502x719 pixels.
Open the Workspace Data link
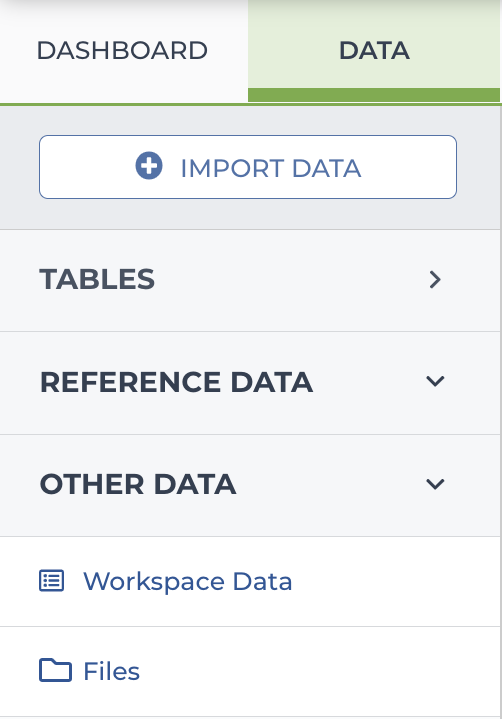tap(188, 581)
